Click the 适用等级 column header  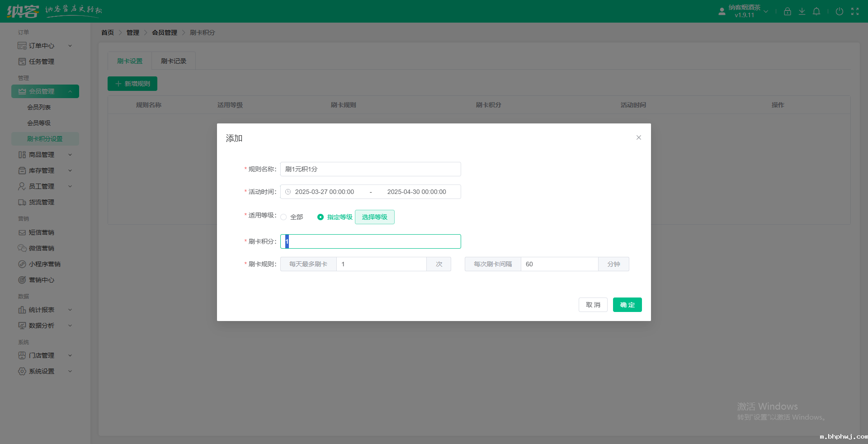pos(230,105)
